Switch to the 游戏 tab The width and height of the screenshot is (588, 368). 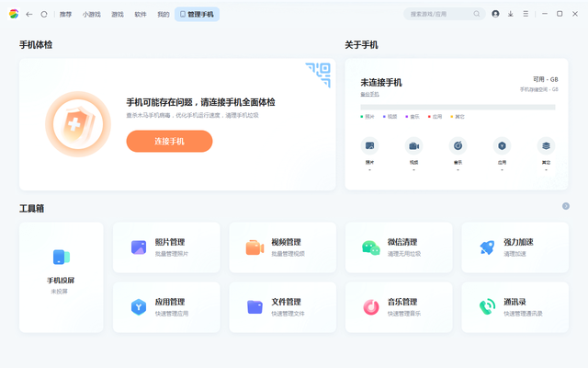[x=118, y=15]
